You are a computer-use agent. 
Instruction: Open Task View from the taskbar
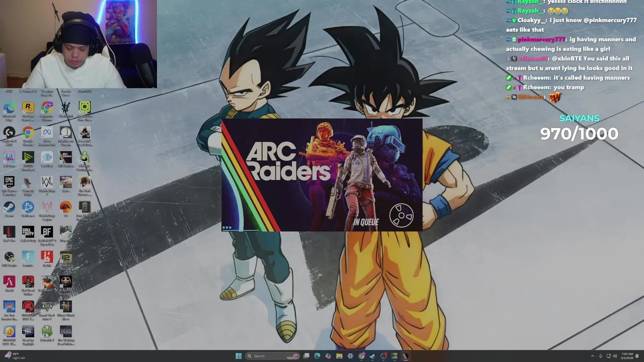(306, 356)
